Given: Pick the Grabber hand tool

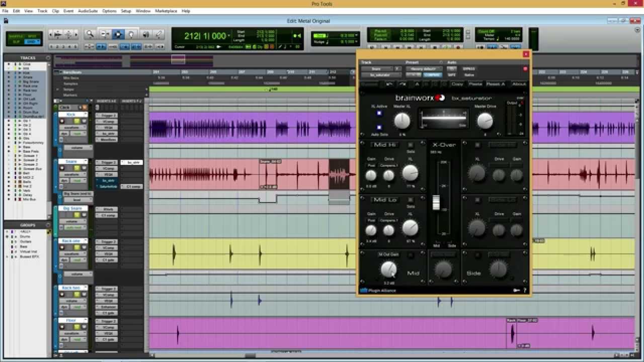Looking at the screenshot, I should click(131, 34).
